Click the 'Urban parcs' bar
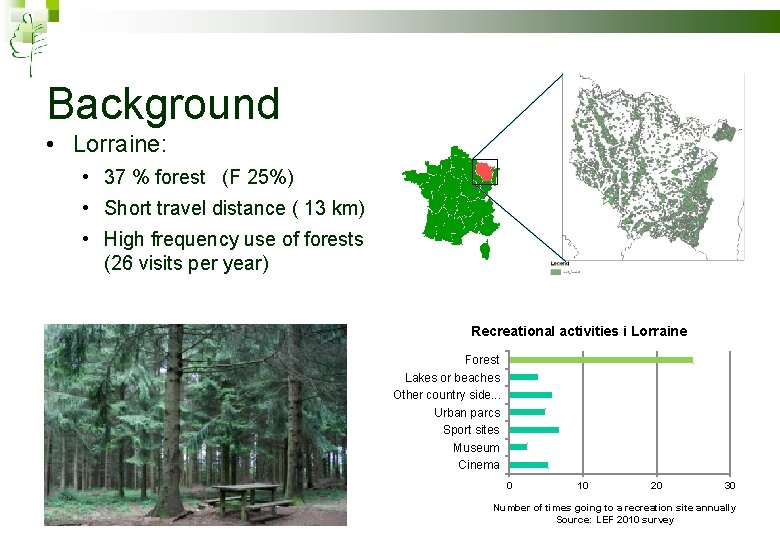The width and height of the screenshot is (780, 540). pos(527,412)
